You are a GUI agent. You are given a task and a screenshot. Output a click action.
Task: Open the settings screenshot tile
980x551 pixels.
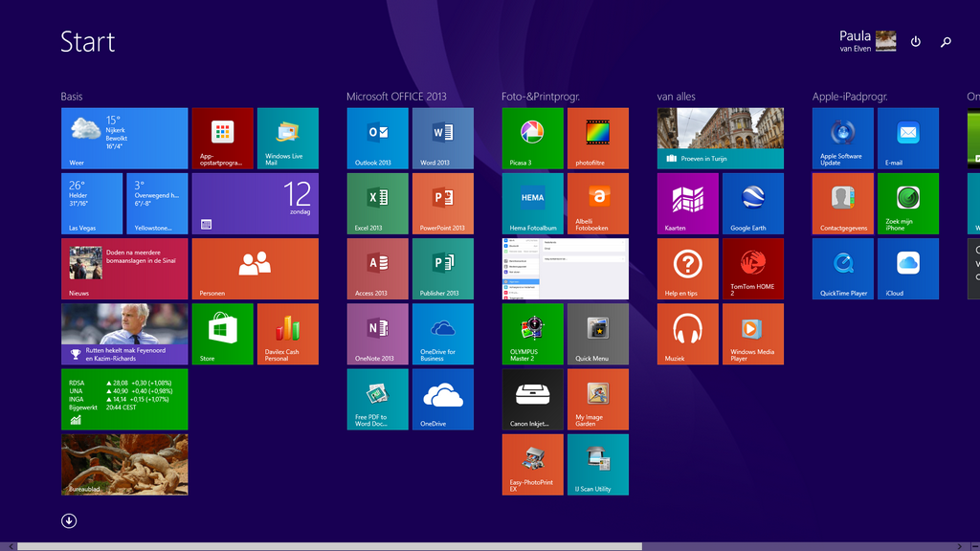point(565,269)
